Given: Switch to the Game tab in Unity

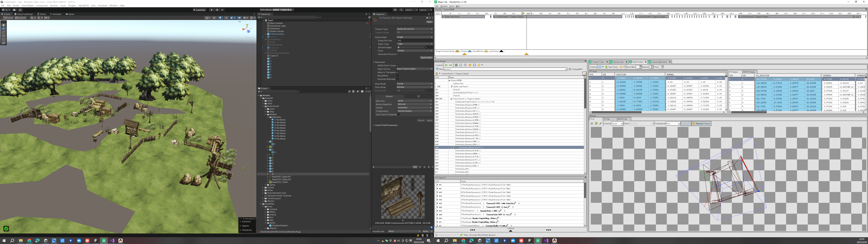Looking at the screenshot, I should pyautogui.click(x=70, y=14).
